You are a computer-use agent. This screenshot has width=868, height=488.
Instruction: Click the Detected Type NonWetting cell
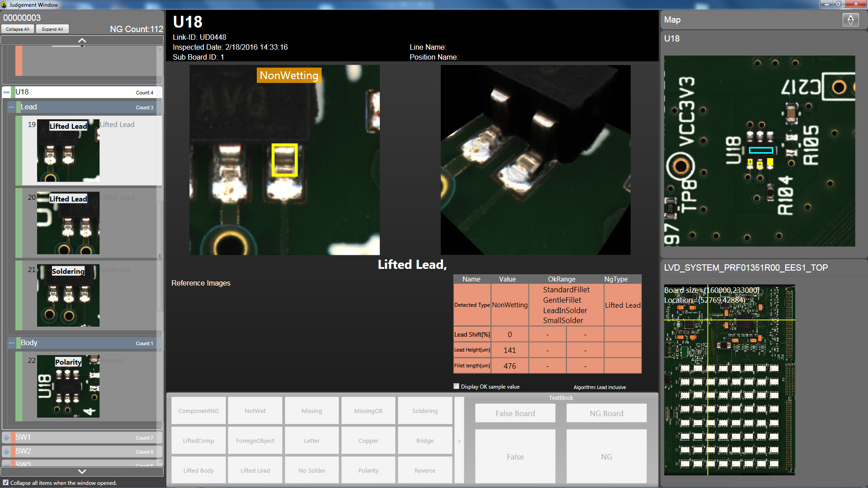click(x=509, y=305)
